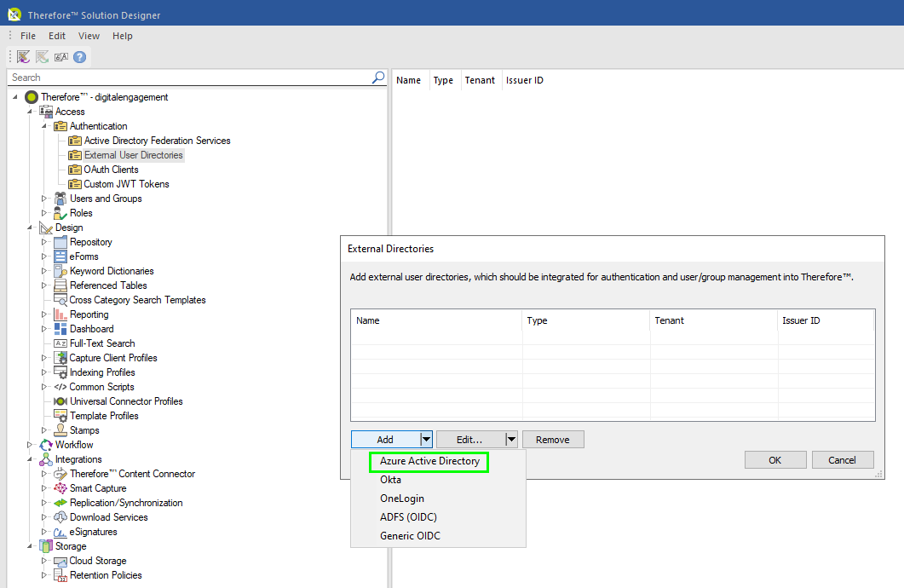Expand the Repository tree node
The height and width of the screenshot is (588, 904).
43,242
